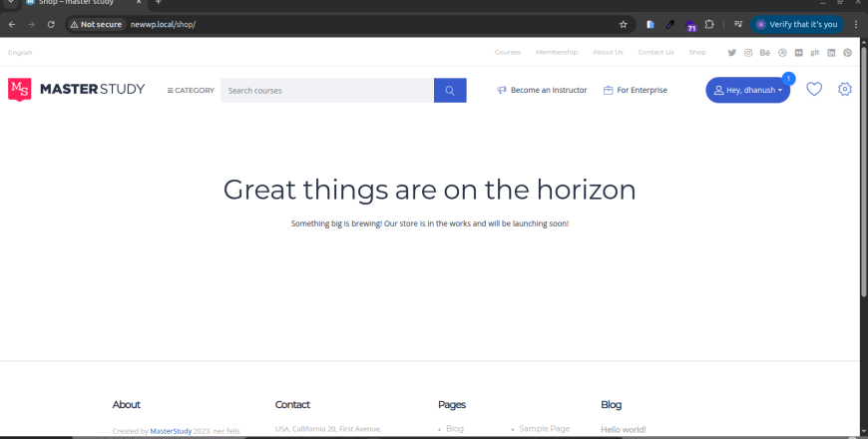This screenshot has width=868, height=439.
Task: Open Shop in top menu
Action: pos(697,52)
